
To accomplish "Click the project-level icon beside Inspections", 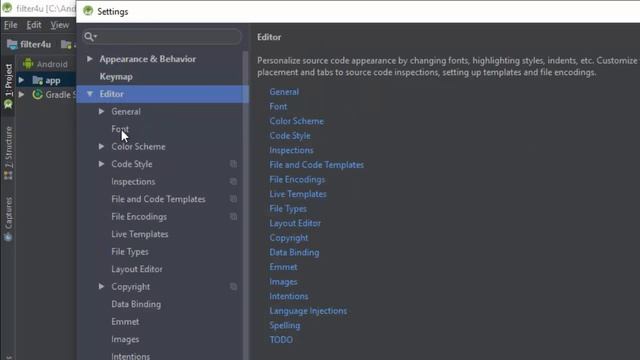I will 233,182.
